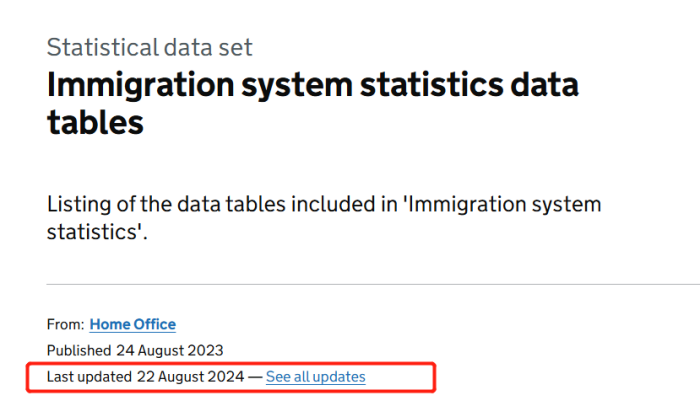
Task: Click the "See all updates" link
Action: [315, 377]
